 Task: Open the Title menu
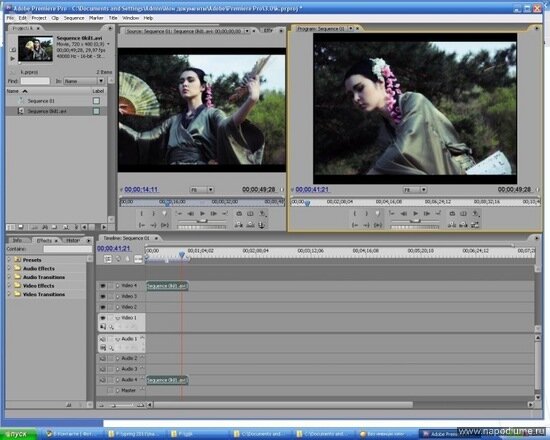[x=113, y=18]
